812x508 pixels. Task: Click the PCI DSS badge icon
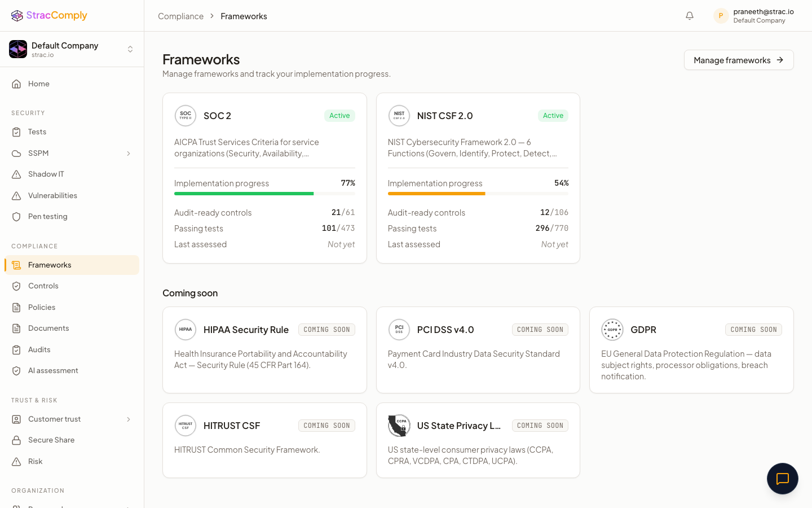point(399,330)
